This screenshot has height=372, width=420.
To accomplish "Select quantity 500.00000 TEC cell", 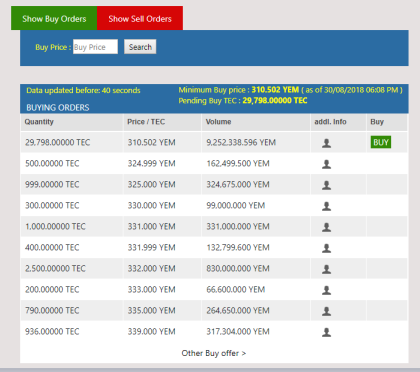I will [x=72, y=163].
